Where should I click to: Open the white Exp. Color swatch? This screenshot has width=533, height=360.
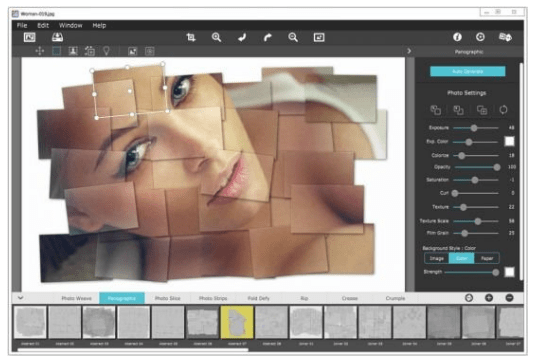509,141
